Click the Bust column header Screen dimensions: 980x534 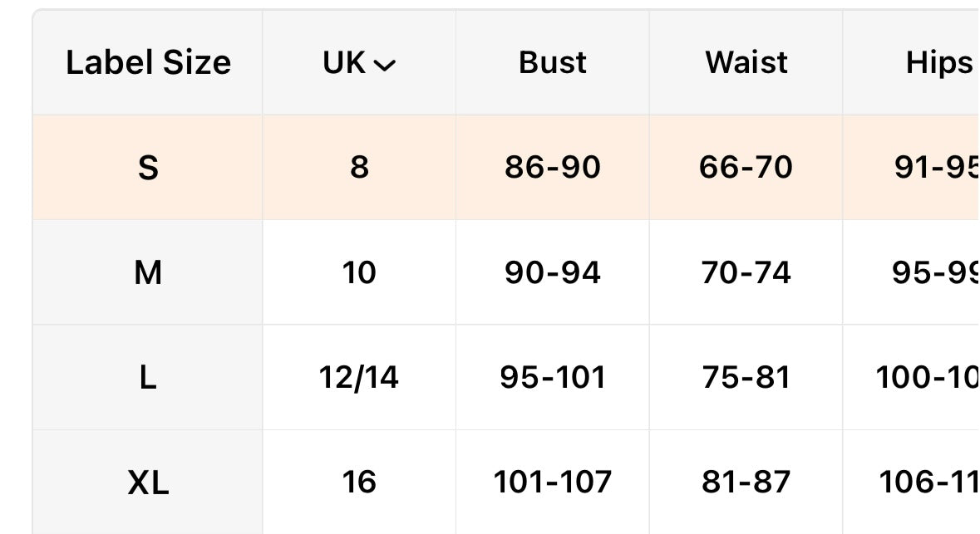click(553, 63)
